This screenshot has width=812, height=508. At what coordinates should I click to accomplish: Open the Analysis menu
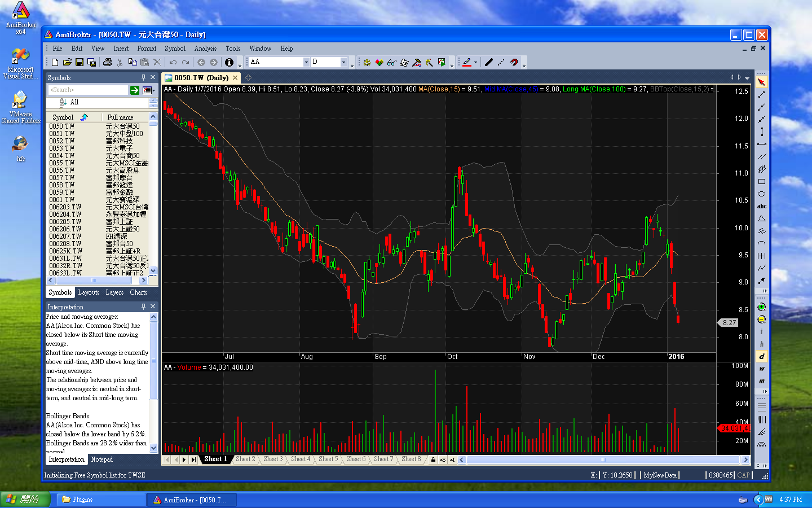[205, 49]
